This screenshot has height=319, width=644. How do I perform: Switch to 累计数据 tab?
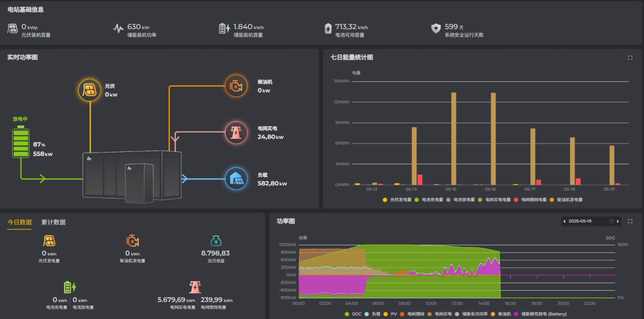click(53, 222)
